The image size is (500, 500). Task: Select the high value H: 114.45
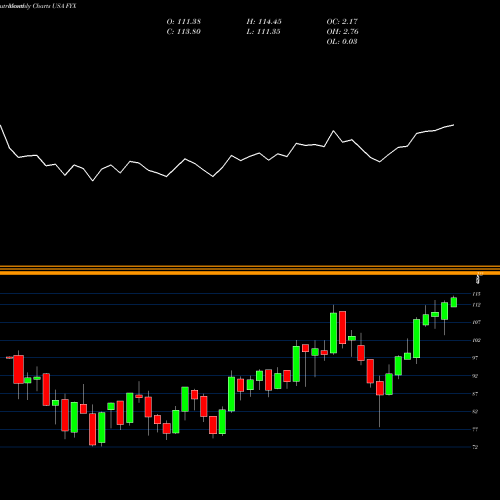click(264, 22)
